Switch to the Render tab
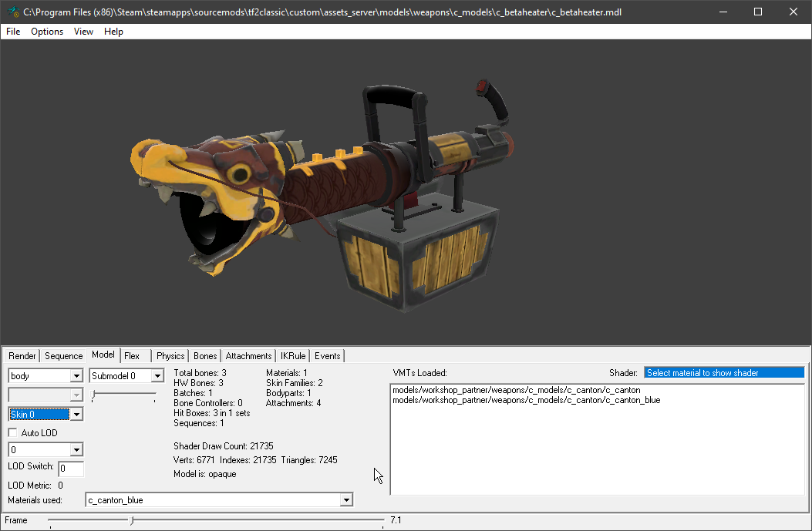Screen dimensions: 812x531 [x=22, y=356]
